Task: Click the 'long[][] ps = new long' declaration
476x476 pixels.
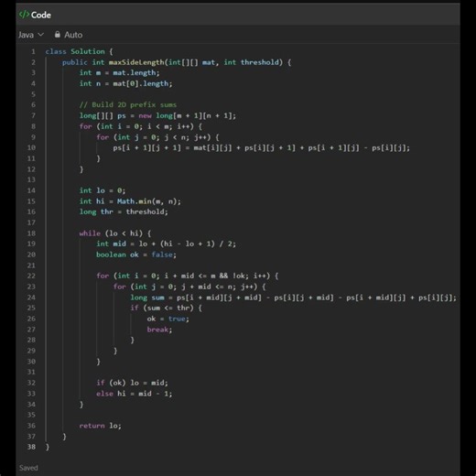Action: tap(157, 115)
